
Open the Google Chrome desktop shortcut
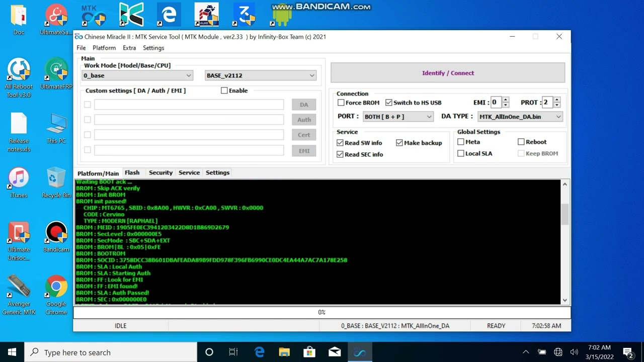point(56,295)
